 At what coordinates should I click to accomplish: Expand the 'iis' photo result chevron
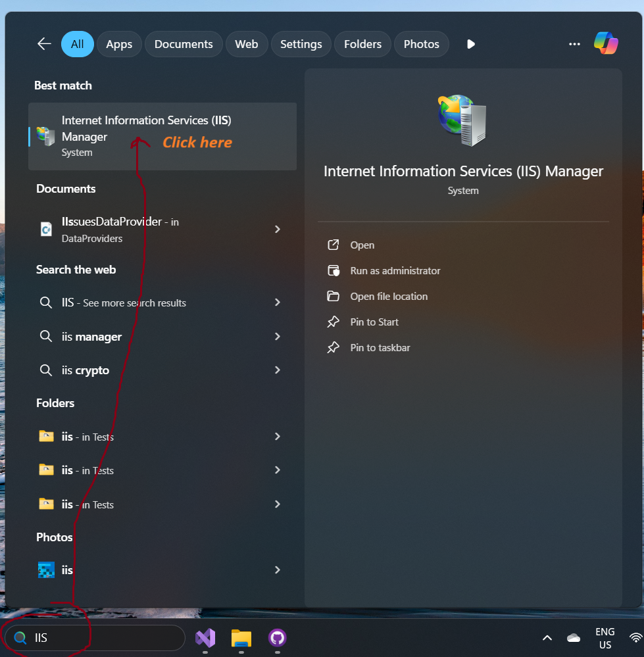[x=277, y=570]
